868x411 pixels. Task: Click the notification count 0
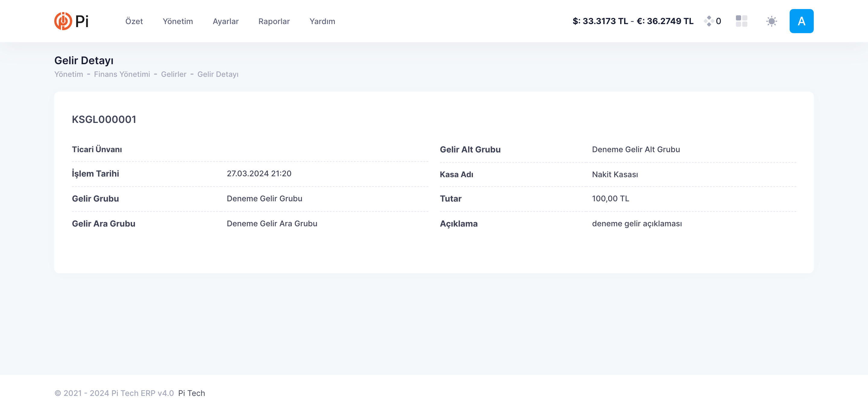[x=719, y=21]
